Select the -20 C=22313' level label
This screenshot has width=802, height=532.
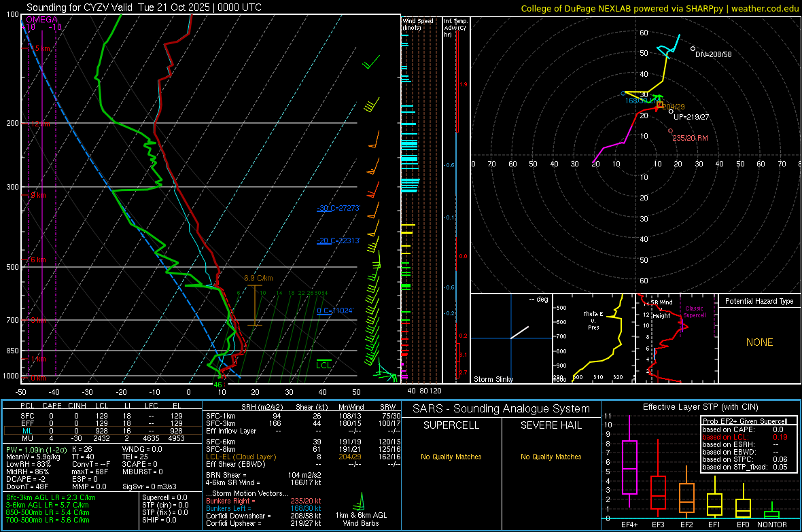click(338, 241)
